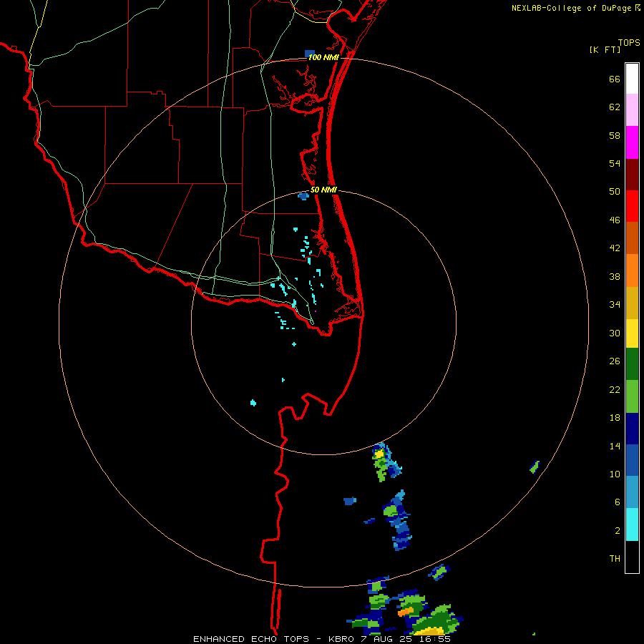Click the cyan legend color block

pyautogui.click(x=632, y=525)
